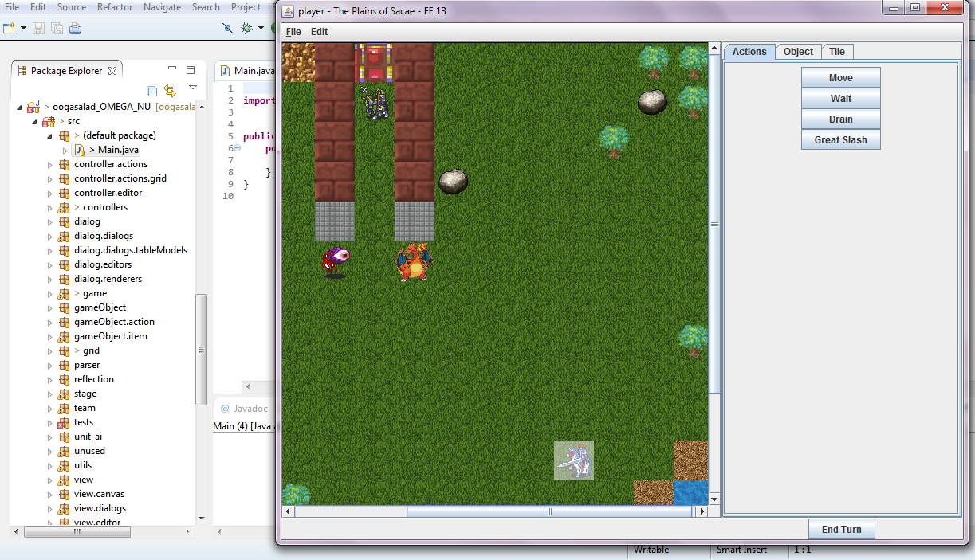Open the Javadoc tab in Eclipse
This screenshot has width=975, height=560.
point(244,409)
